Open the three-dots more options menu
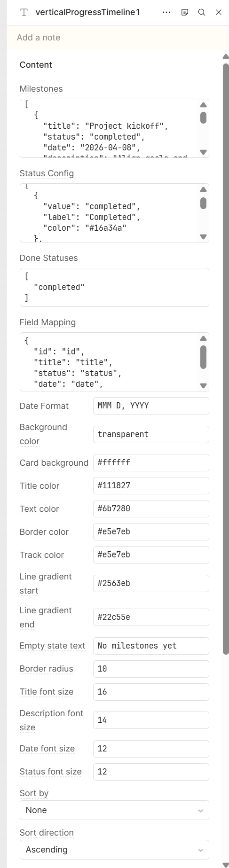 click(166, 13)
